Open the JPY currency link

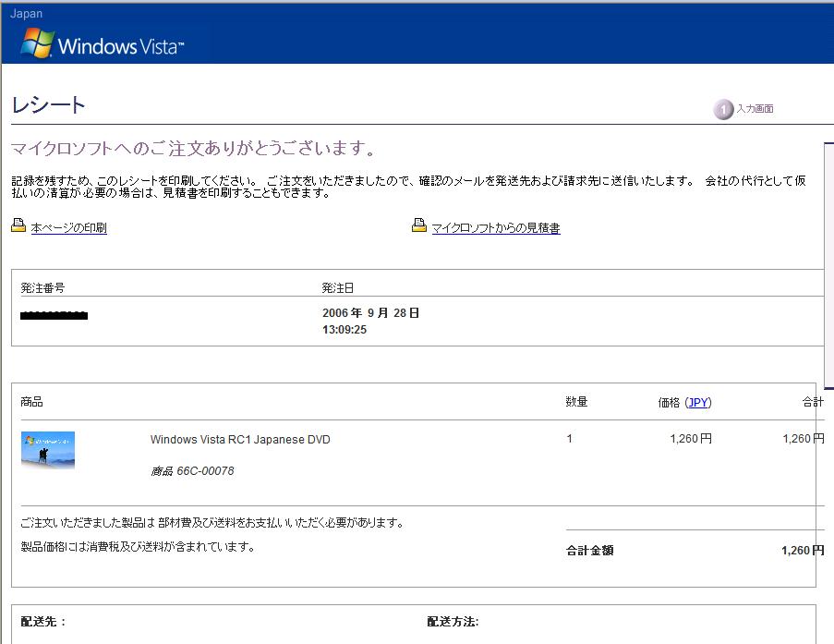698,402
